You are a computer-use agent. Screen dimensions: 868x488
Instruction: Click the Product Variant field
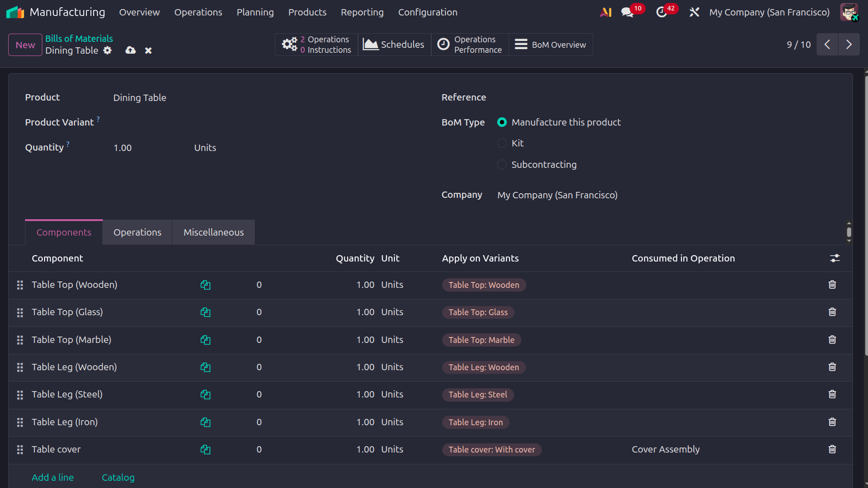pyautogui.click(x=264, y=123)
